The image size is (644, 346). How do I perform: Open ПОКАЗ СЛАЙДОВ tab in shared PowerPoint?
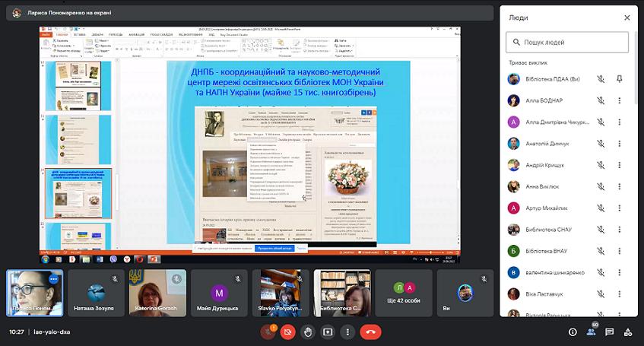[x=161, y=35]
